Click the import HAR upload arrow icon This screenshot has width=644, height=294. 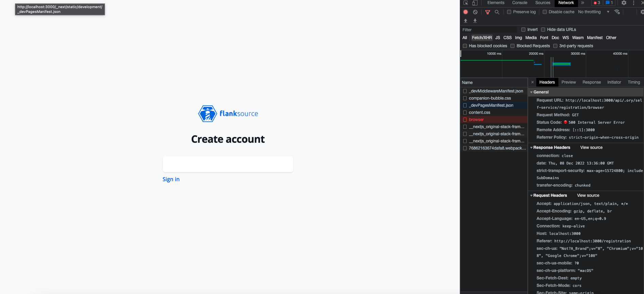point(466,21)
